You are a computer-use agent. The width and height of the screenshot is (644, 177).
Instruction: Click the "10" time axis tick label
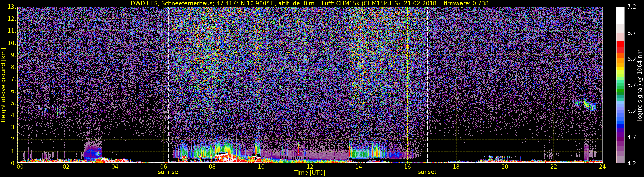(261, 167)
